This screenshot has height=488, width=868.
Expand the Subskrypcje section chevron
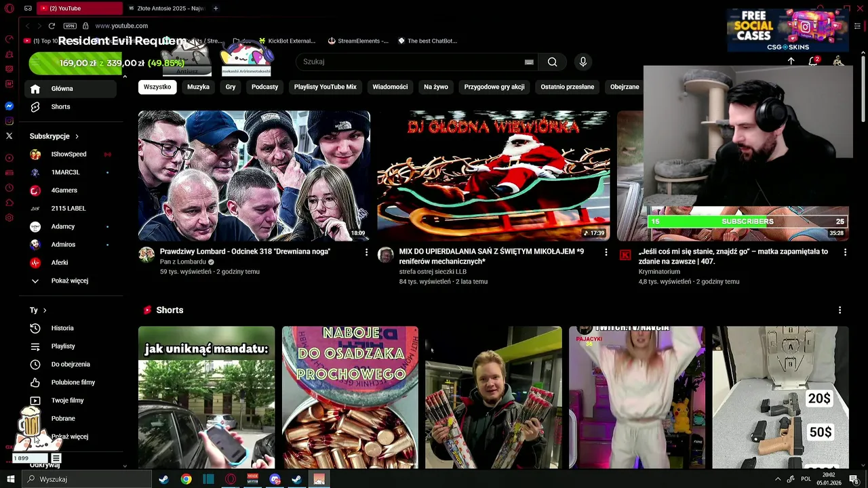click(x=77, y=136)
